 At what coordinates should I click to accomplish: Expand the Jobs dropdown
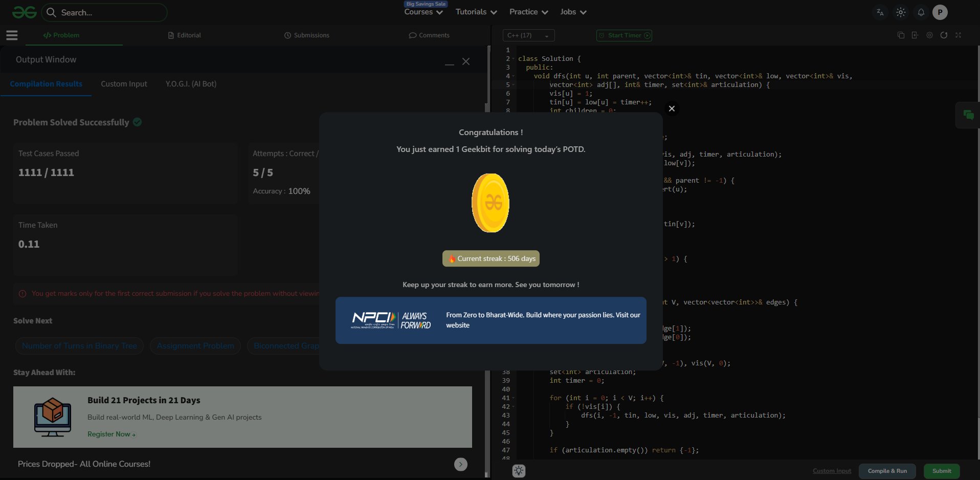coord(573,12)
